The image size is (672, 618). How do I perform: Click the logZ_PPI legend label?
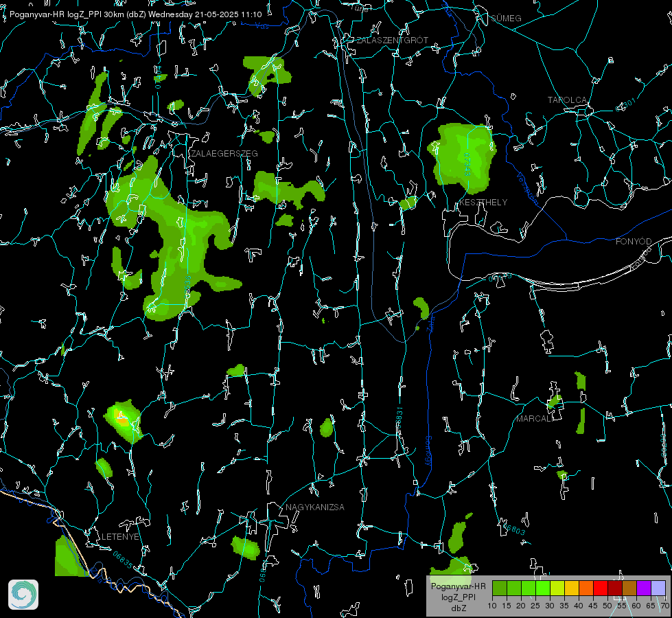click(458, 597)
